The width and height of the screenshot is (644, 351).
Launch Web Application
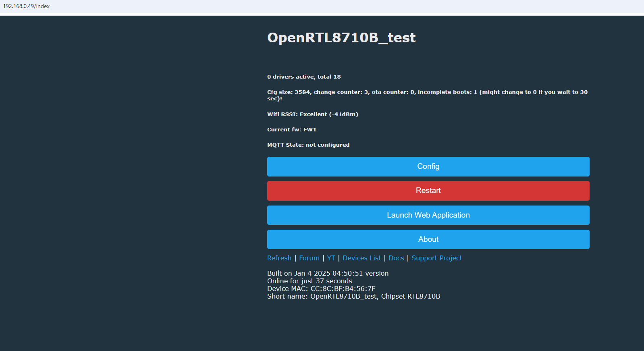coord(428,215)
